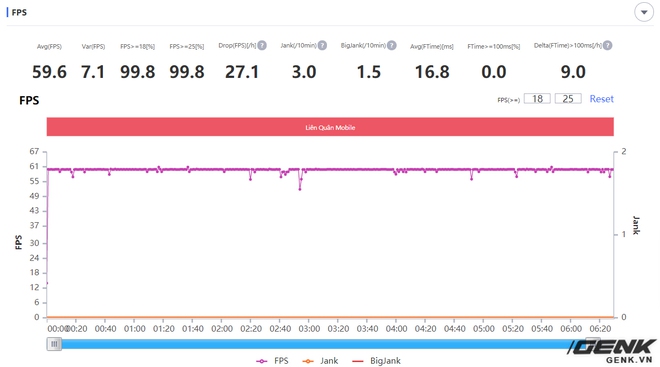
Task: Click the 04:00 time axis label
Action: (x=397, y=329)
